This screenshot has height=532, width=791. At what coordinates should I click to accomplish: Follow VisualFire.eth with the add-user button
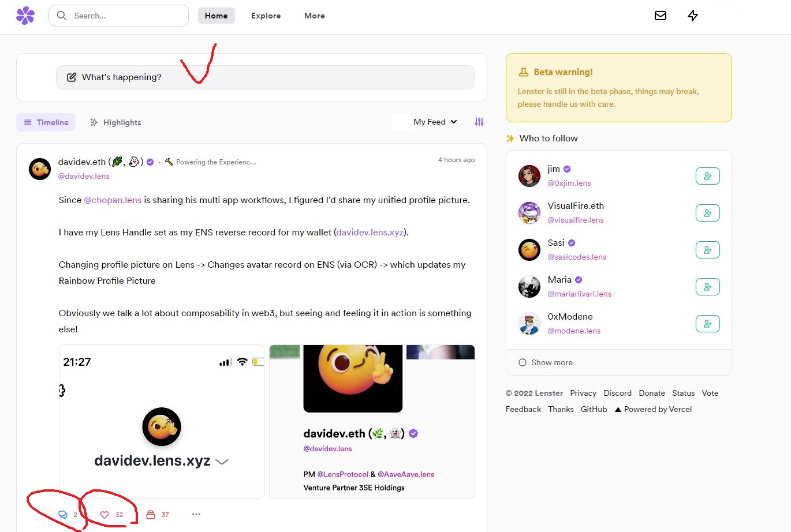[x=707, y=213]
